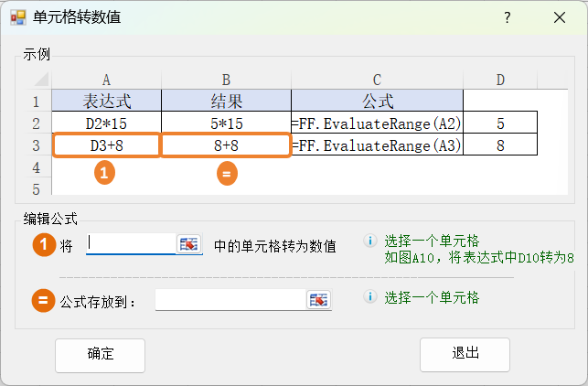Close the 单元格转数值 dialog

coord(560,17)
